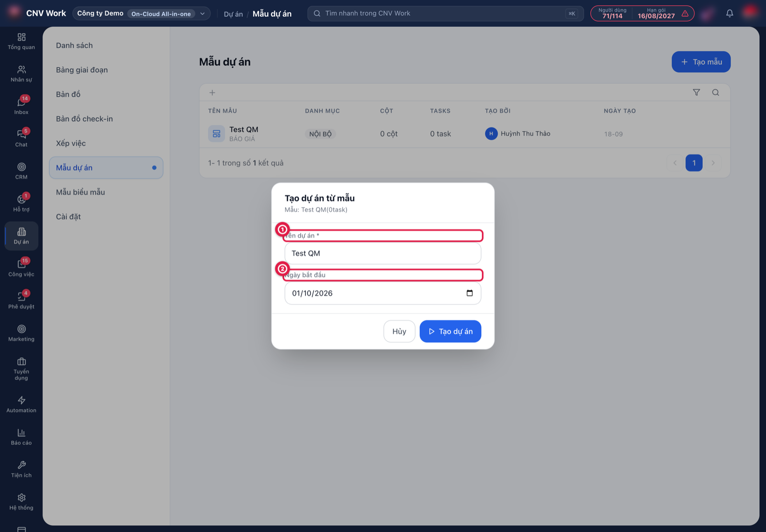The width and height of the screenshot is (766, 532).
Task: Click the Tên dự án input field
Action: 383,253
